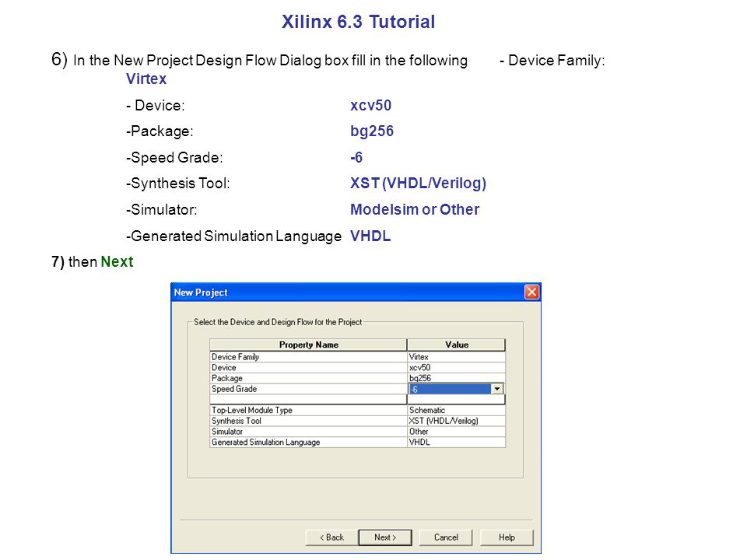Click the Property Name column header
The width and height of the screenshot is (747, 560).
tap(308, 345)
